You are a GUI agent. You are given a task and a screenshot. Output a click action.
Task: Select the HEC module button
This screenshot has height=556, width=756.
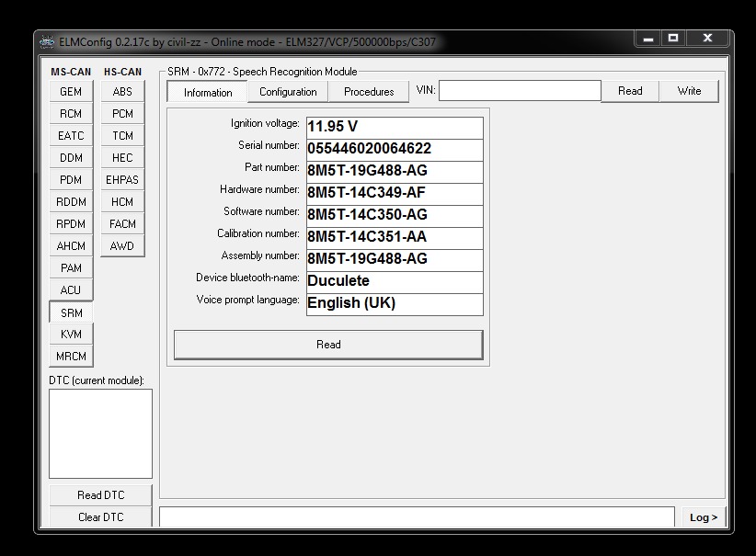122,158
